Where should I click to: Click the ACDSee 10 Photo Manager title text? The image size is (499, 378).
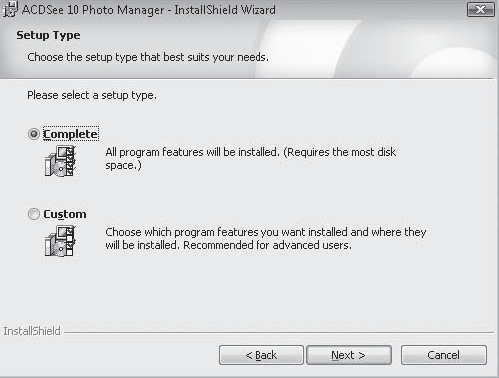(x=149, y=10)
